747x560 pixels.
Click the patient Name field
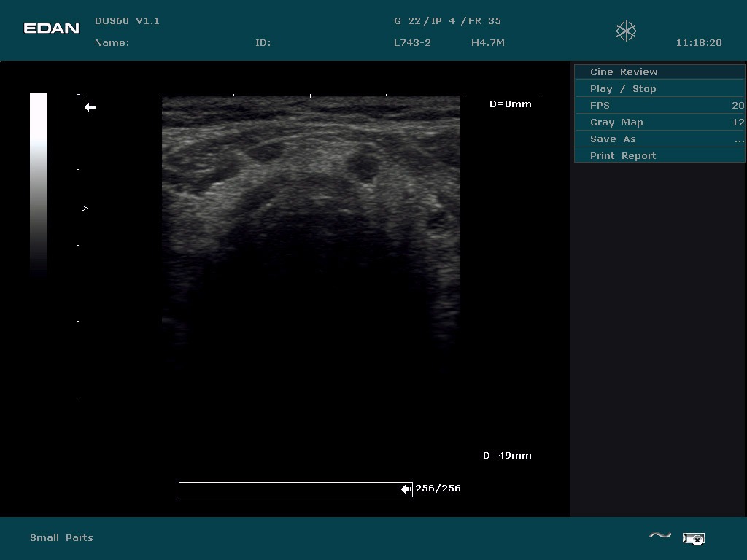click(112, 43)
